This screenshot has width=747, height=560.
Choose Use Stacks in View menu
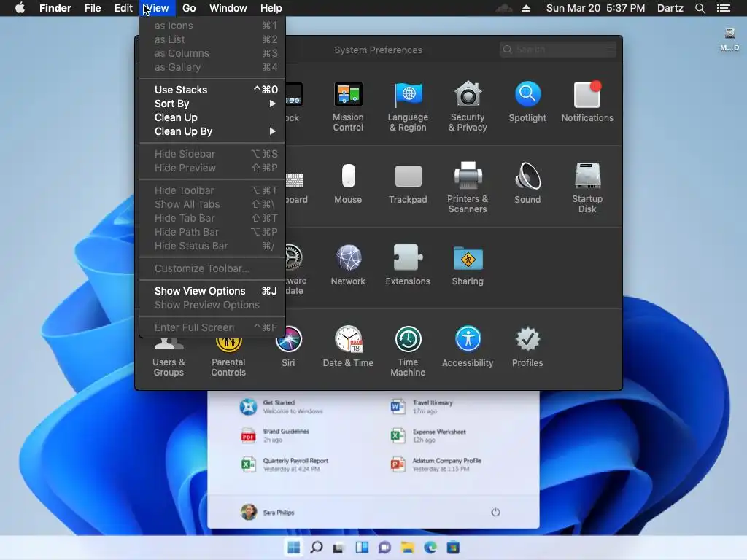[212, 90]
